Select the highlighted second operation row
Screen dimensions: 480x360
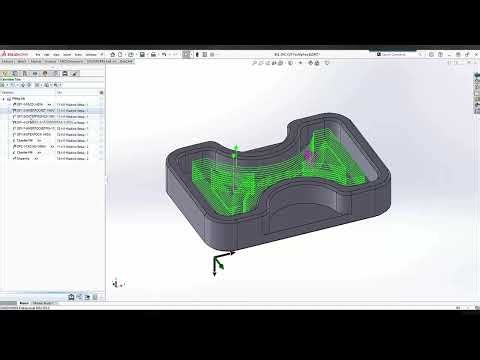coord(52,110)
